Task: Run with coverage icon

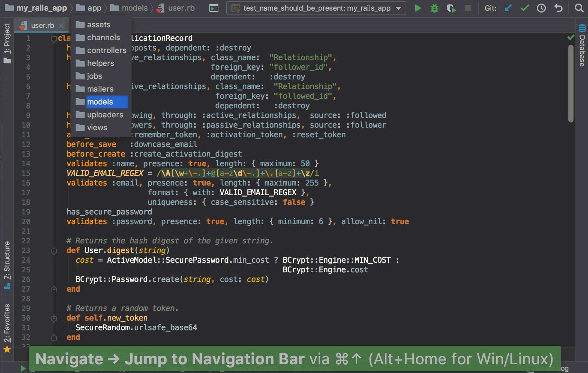Action: click(451, 8)
